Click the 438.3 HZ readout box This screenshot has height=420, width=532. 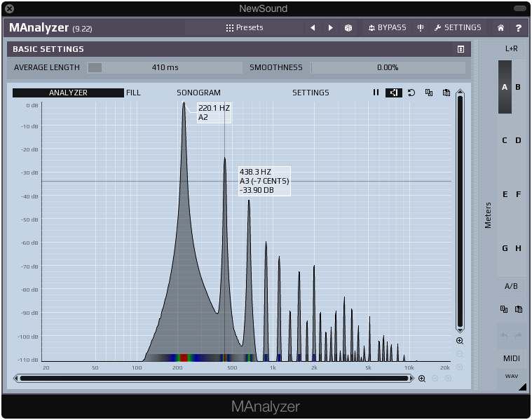tap(265, 181)
